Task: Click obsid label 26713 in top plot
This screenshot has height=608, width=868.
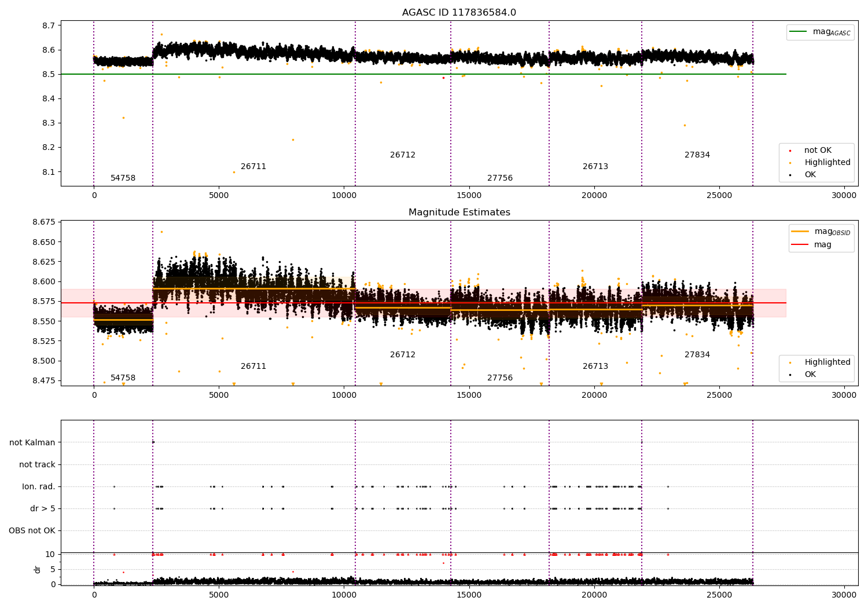Action: [595, 167]
